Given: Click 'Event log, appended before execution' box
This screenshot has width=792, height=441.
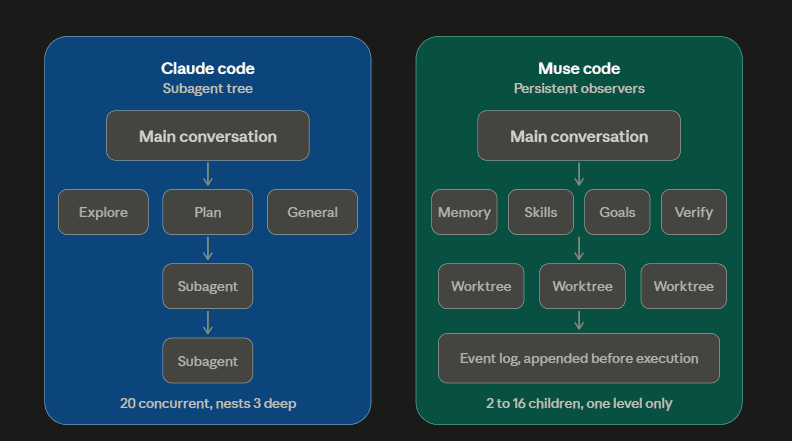Looking at the screenshot, I should click(579, 358).
